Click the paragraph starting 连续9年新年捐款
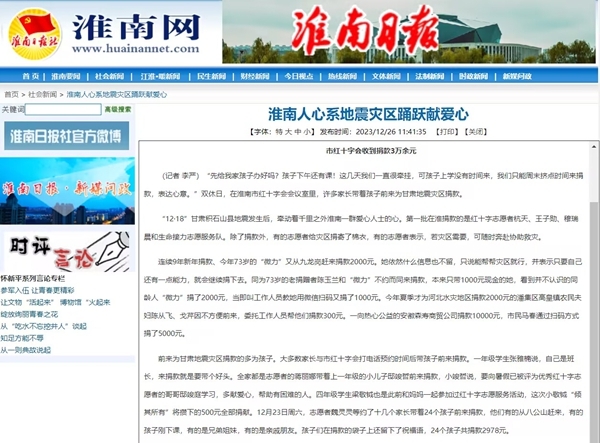600x443 pixels. (363, 298)
